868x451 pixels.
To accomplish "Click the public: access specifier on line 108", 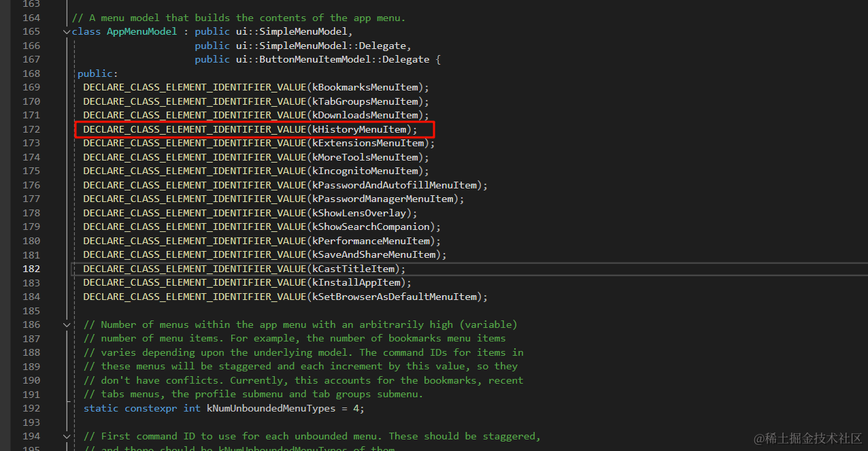I will coord(98,73).
